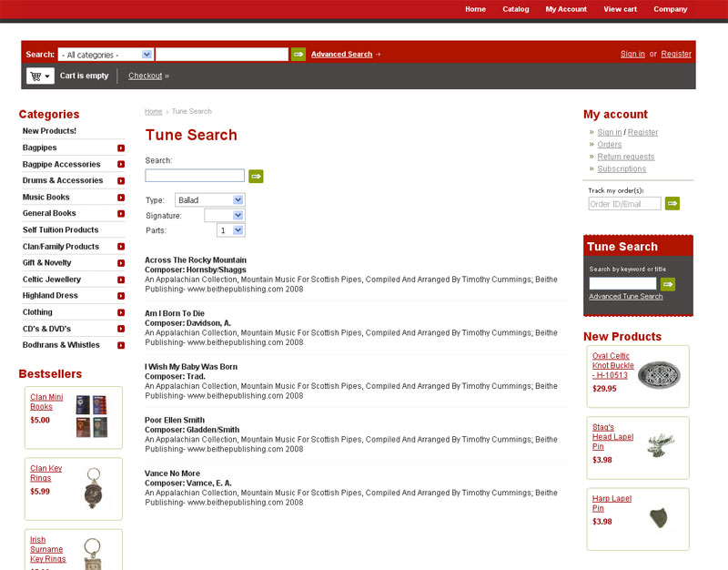728x570 pixels.
Task: Click red arrow beside Highland Dress
Action: pos(121,296)
